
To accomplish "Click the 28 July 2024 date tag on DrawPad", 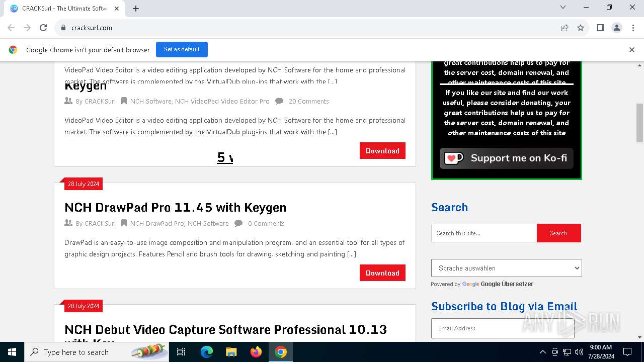I will [83, 184].
